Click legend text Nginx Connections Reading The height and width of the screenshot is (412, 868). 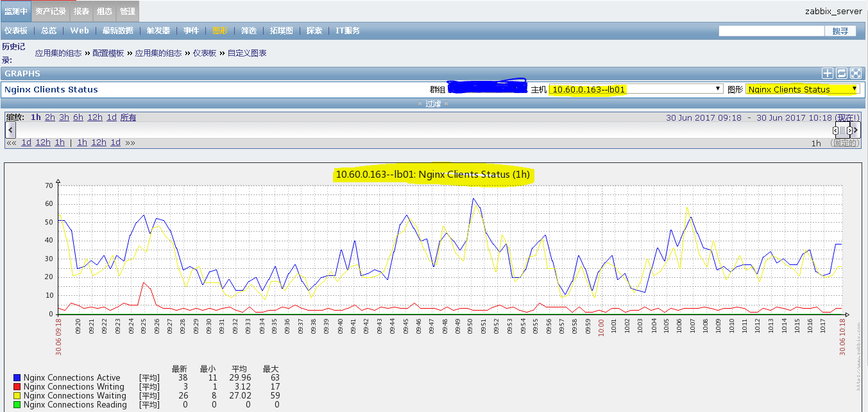(x=75, y=405)
